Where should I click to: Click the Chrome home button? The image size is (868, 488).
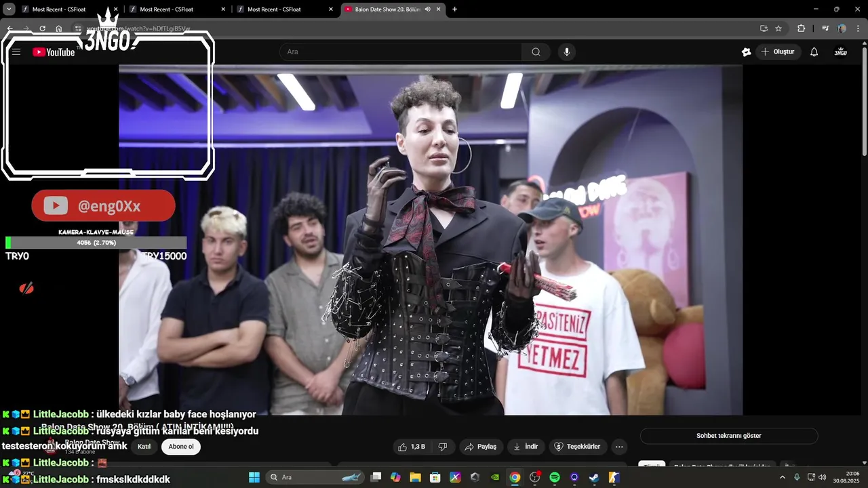(x=59, y=28)
